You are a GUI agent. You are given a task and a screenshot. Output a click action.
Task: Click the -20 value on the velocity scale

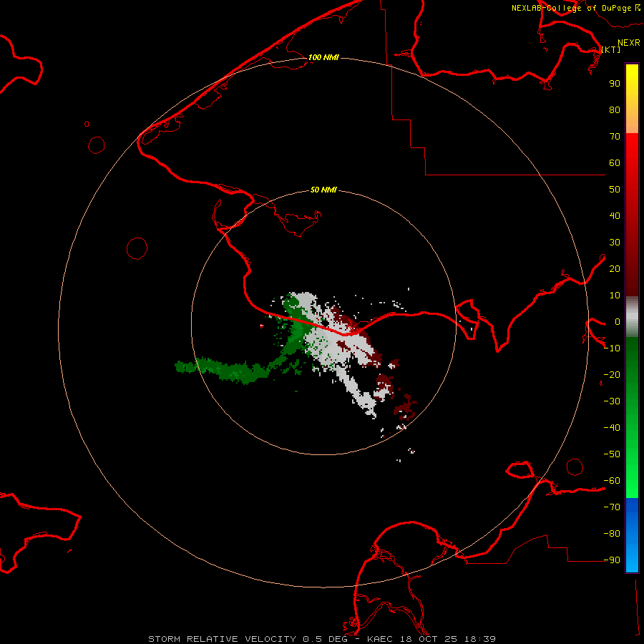coord(612,375)
